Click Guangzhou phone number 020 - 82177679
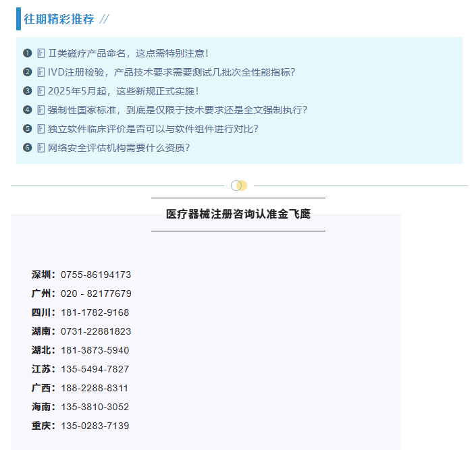This screenshot has height=450, width=476. 96,294
